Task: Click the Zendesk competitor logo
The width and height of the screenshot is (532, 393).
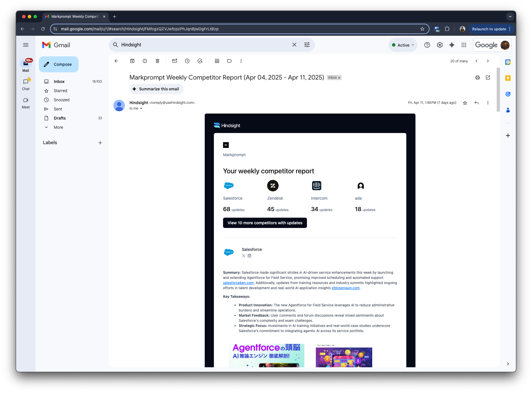Action: (273, 186)
